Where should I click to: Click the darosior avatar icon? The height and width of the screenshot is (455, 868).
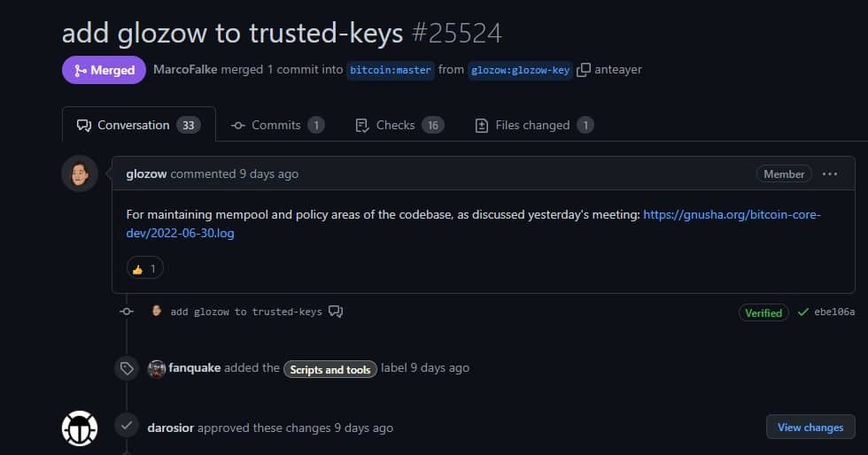(80, 428)
